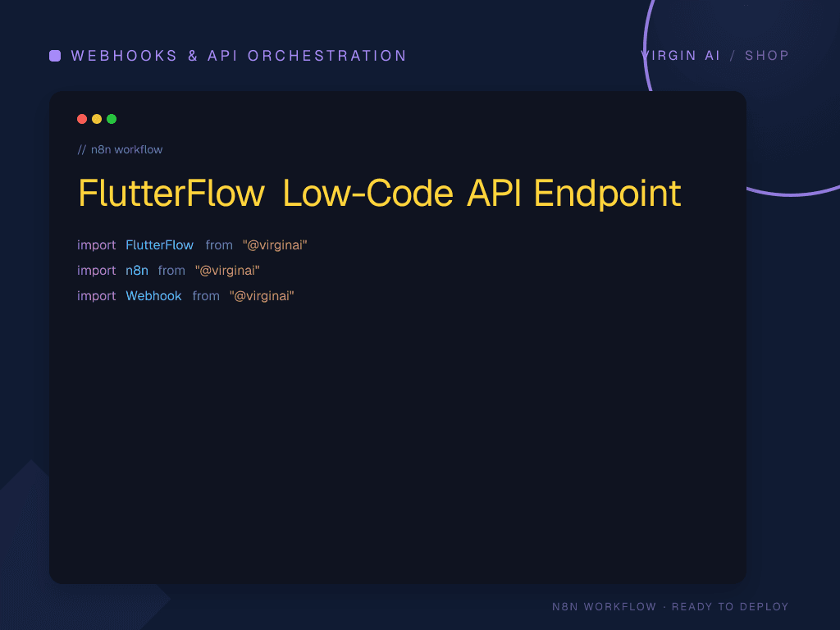The height and width of the screenshot is (630, 840).
Task: Click the green maximize dot in the code window
Action: coord(112,119)
